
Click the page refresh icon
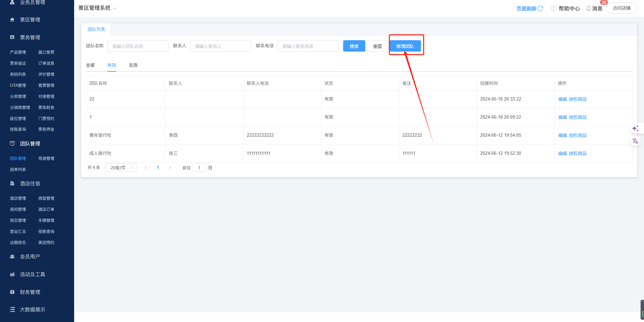coord(540,8)
